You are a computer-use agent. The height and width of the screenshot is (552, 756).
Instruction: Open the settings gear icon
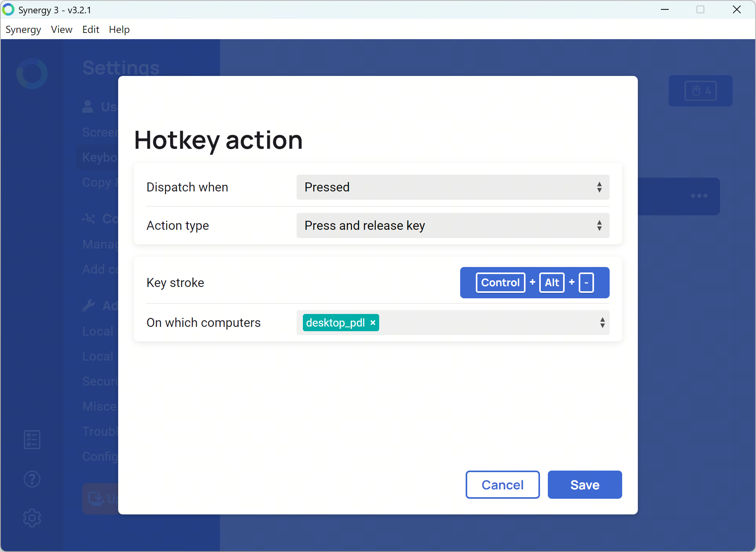[x=32, y=518]
